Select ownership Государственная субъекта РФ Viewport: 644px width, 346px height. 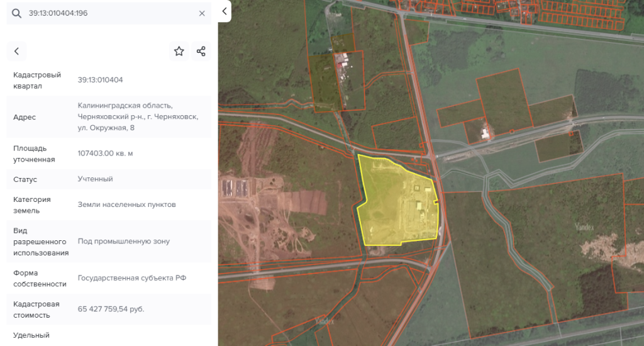click(132, 278)
